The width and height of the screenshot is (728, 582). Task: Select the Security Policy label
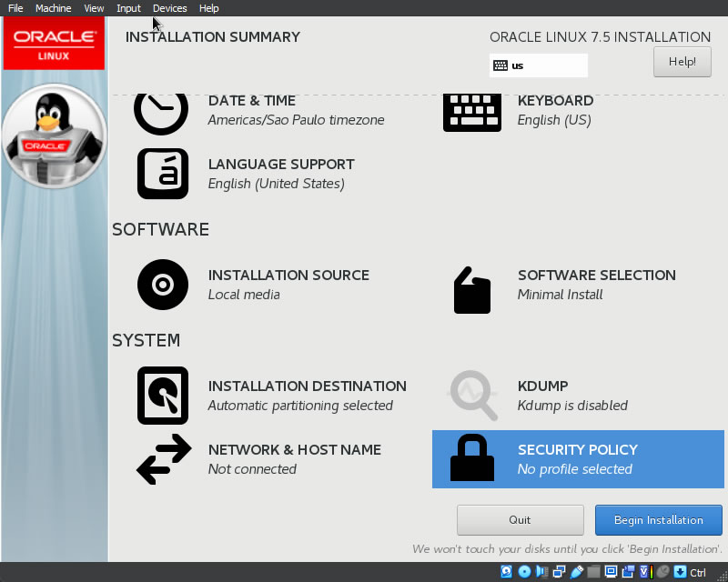click(x=578, y=450)
